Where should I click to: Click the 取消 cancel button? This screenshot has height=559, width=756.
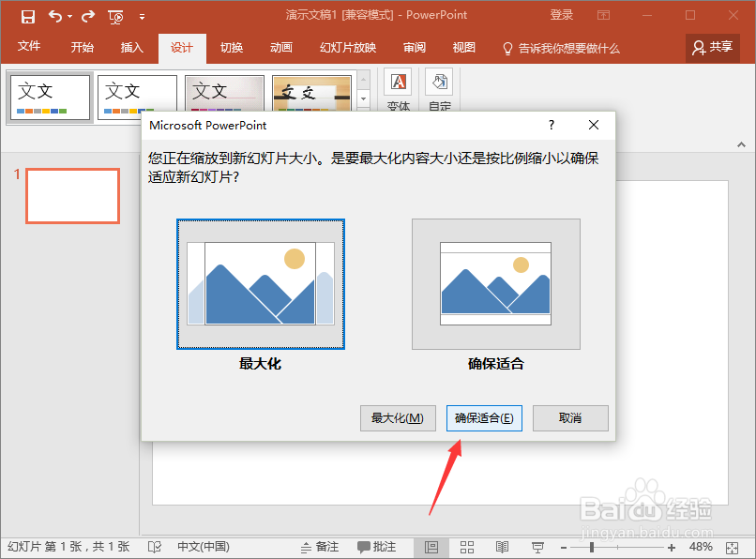[x=570, y=418]
